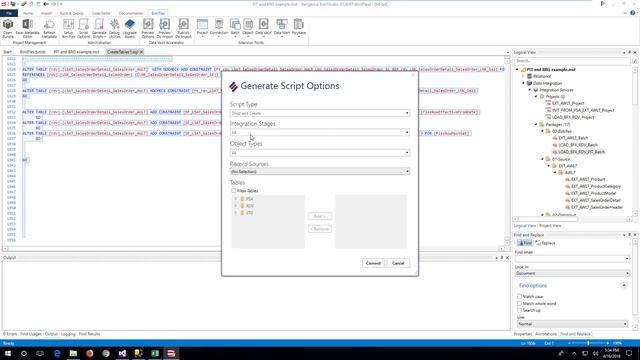Open Visual Studio from the taskbar

click(122, 353)
